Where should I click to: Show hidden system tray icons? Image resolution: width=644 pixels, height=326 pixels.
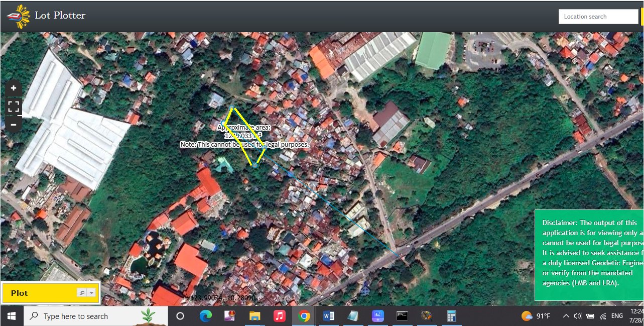566,316
